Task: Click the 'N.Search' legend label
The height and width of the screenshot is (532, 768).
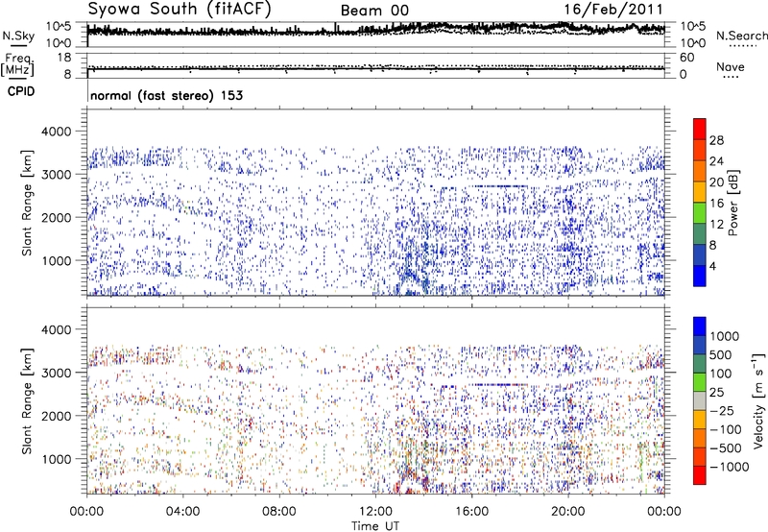Action: [741, 36]
